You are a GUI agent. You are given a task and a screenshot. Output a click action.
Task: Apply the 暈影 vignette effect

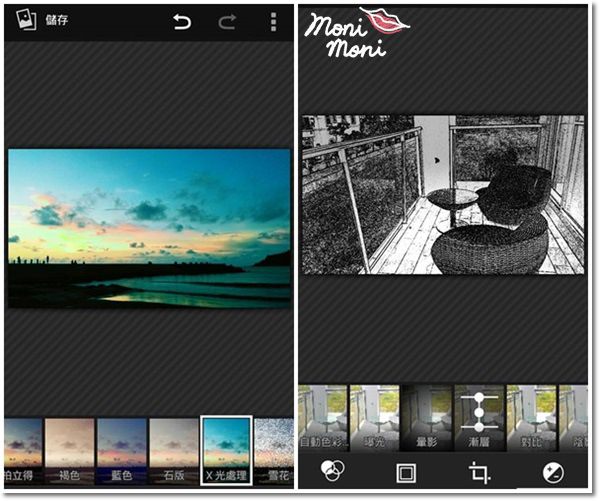pos(426,417)
